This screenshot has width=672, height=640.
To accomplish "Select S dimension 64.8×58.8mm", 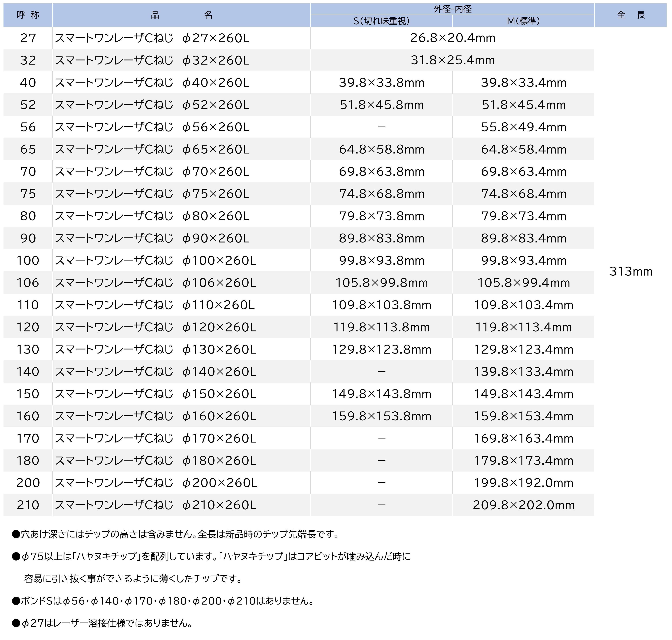I will [381, 149].
